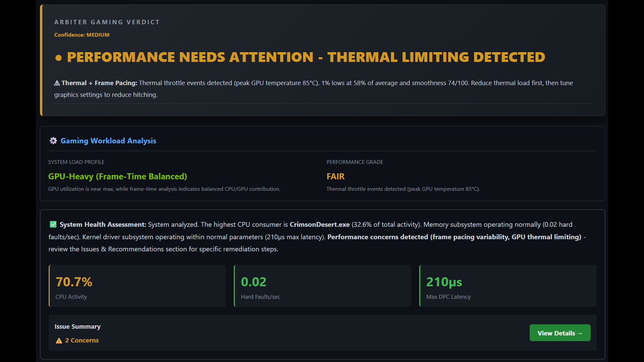Click the orange status dot before the verdict headline

tap(58, 58)
